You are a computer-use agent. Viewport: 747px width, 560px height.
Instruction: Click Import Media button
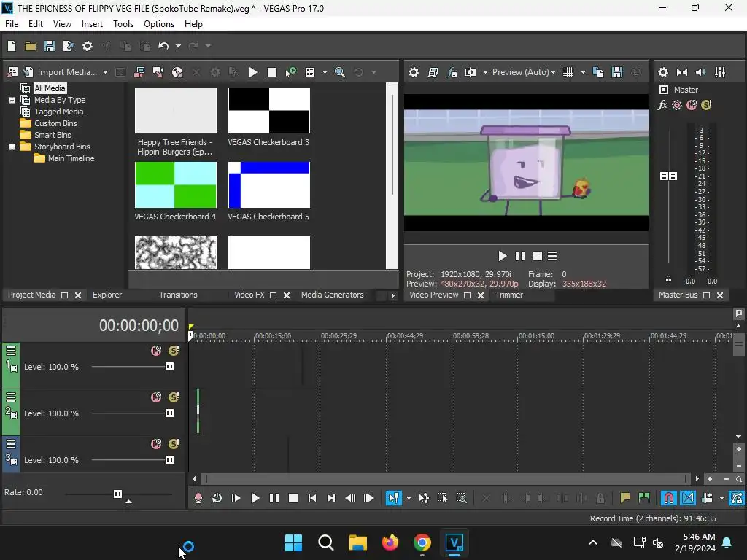pyautogui.click(x=61, y=72)
